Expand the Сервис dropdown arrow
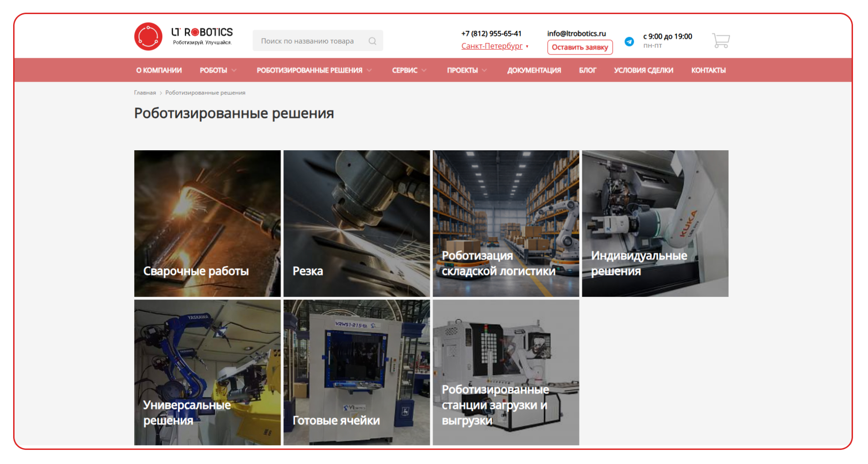 click(x=424, y=70)
